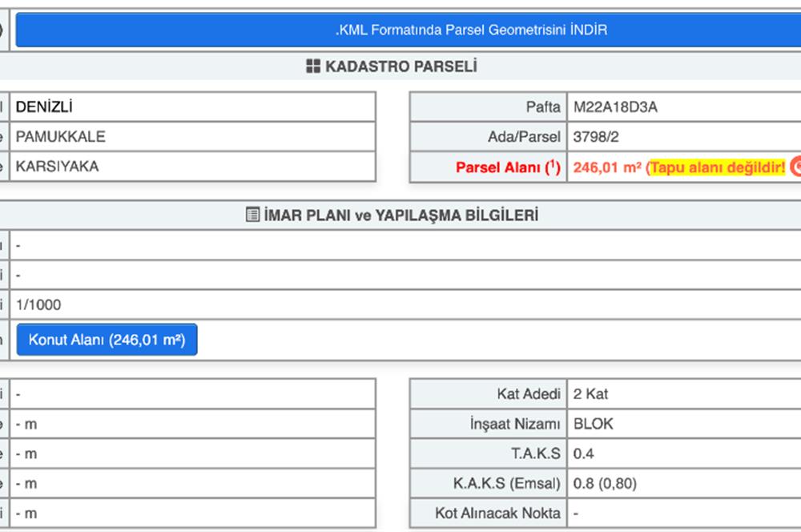Image resolution: width=801 pixels, height=532 pixels.
Task: Click the KADASTRO PARSELİ section header
Action: (x=400, y=66)
